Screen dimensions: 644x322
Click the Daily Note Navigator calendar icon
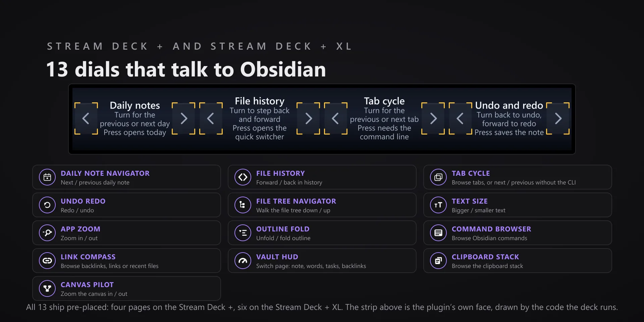(47, 177)
